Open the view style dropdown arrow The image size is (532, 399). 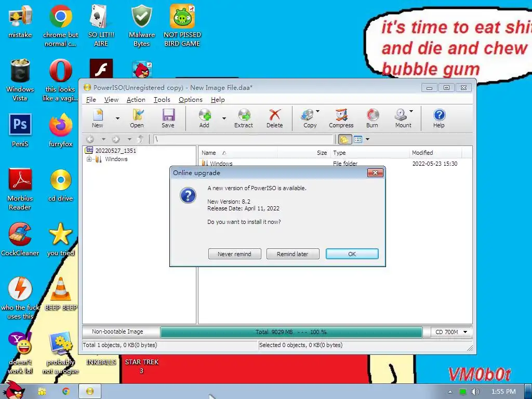coord(367,139)
